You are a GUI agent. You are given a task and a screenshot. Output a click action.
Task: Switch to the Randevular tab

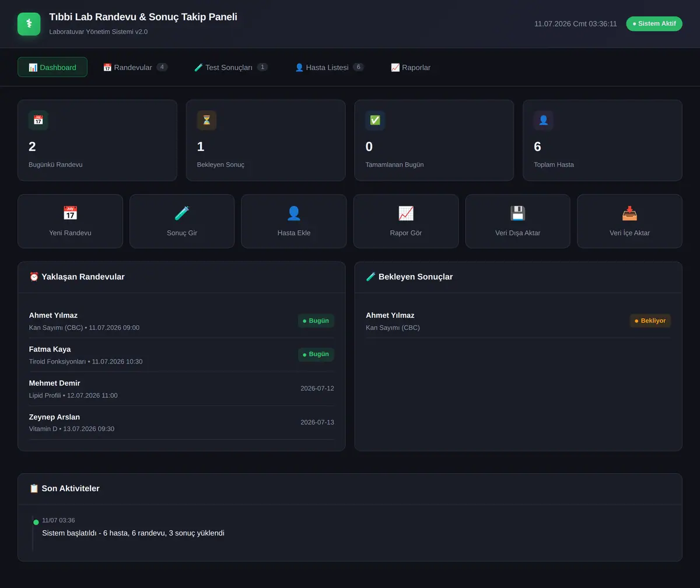pyautogui.click(x=135, y=67)
